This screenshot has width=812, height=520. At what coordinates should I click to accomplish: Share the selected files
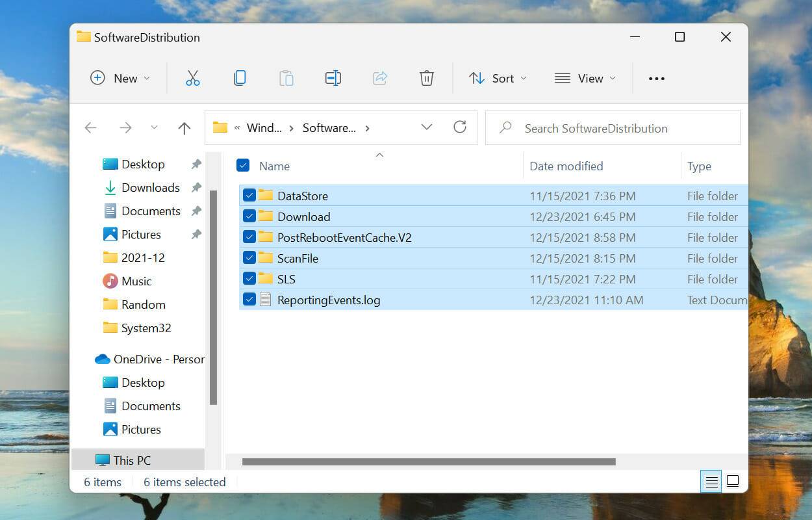pyautogui.click(x=379, y=78)
